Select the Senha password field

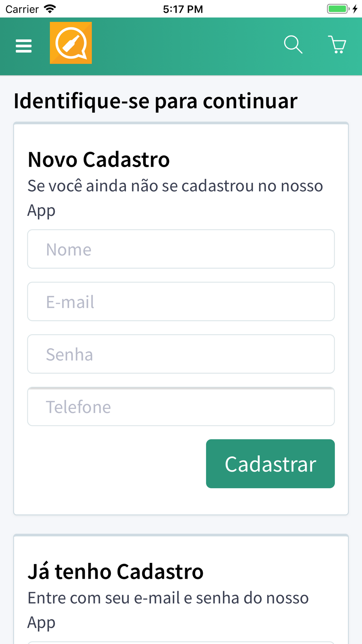181,354
